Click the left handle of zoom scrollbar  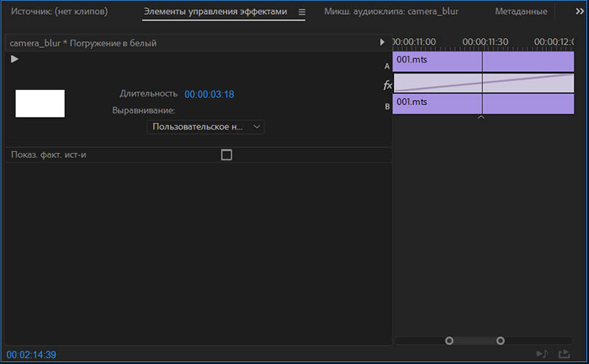[x=449, y=340]
